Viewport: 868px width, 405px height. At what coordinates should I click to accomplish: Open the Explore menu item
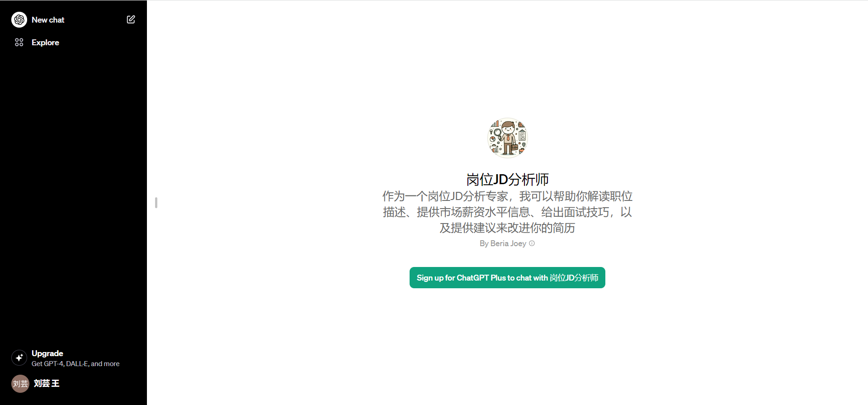(x=45, y=43)
